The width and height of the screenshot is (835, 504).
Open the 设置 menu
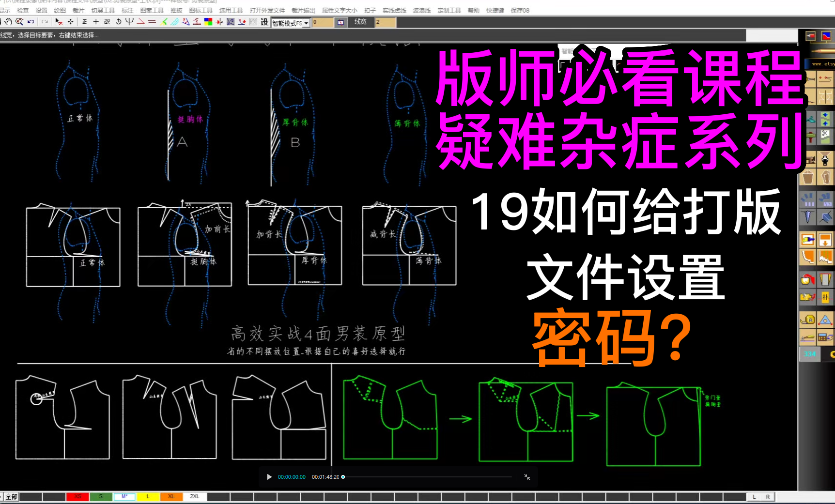42,10
